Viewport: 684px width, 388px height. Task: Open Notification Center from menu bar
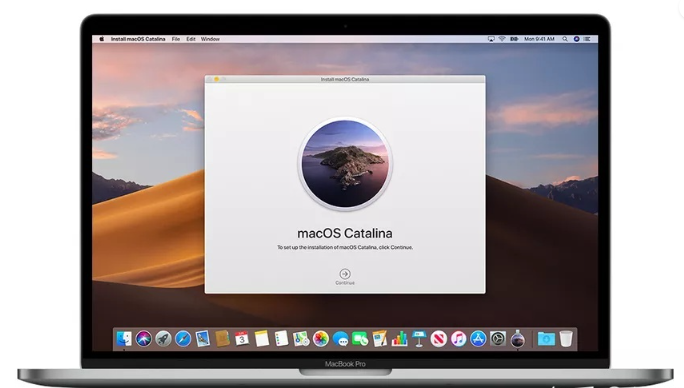(587, 39)
